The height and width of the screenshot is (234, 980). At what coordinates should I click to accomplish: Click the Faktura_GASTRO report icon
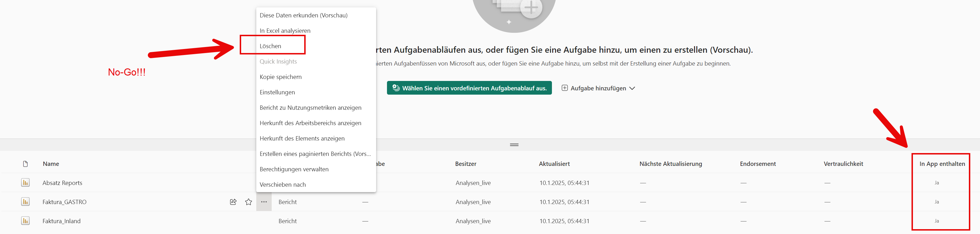pyautogui.click(x=25, y=202)
